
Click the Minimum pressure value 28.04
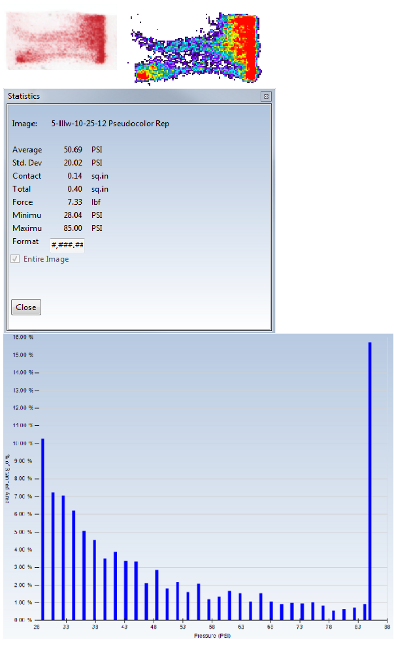pos(73,215)
